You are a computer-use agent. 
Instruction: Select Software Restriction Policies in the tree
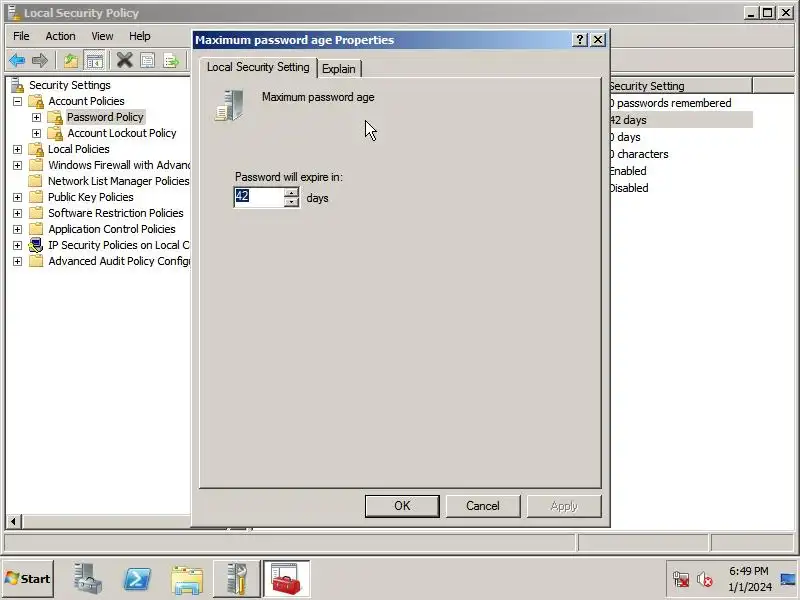point(116,213)
